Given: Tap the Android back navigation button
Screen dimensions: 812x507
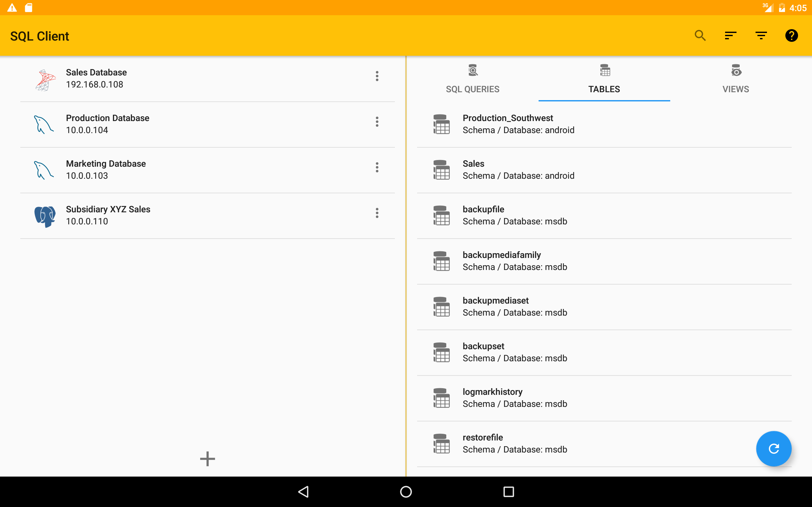Looking at the screenshot, I should 303,491.
